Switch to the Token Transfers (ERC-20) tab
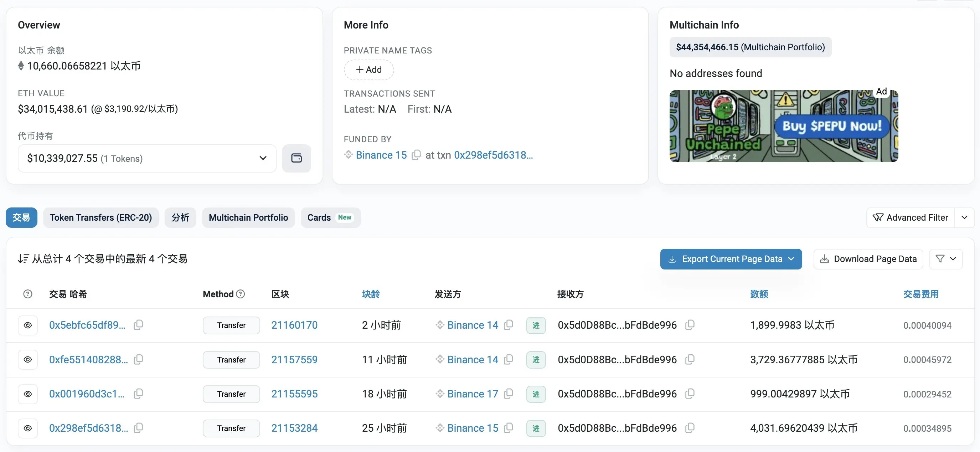This screenshot has width=980, height=452. coord(101,217)
